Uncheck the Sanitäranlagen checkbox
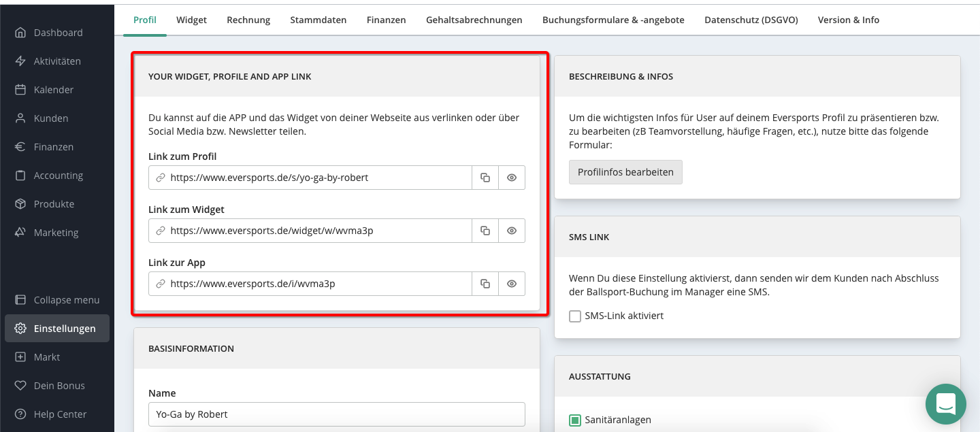 575,420
